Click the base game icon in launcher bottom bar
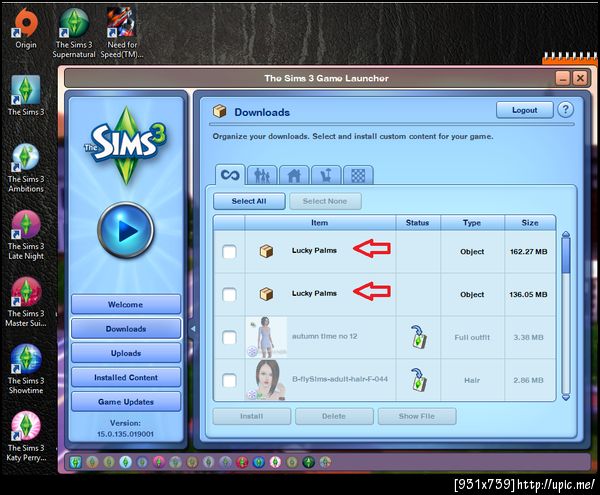The height and width of the screenshot is (495, 600). pyautogui.click(x=76, y=462)
